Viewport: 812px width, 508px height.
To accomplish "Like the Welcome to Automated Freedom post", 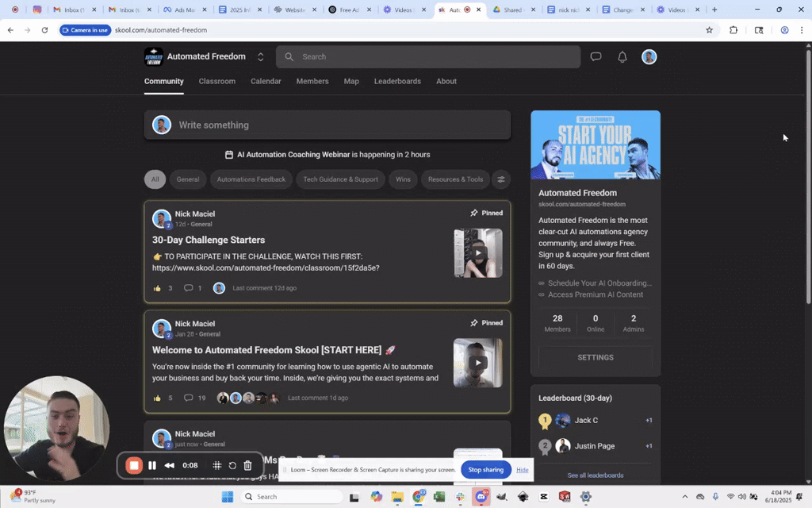I will [158, 398].
